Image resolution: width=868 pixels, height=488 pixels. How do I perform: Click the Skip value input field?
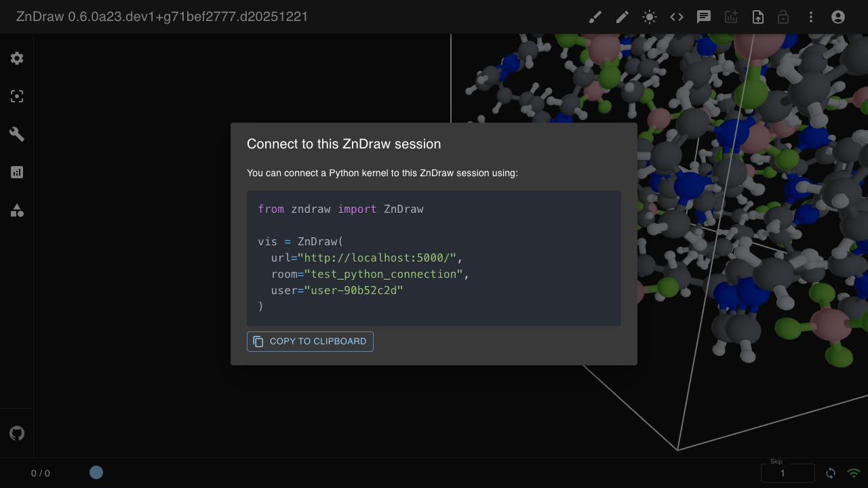(x=788, y=473)
